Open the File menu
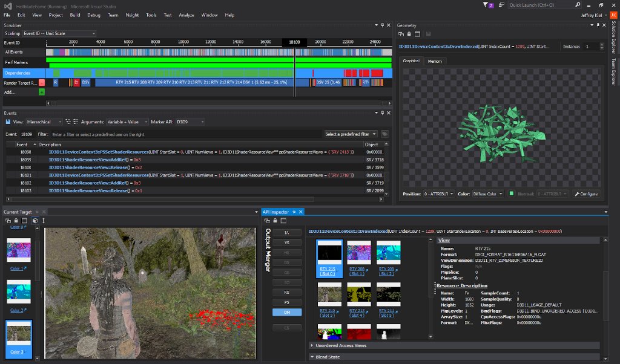This screenshot has width=620, height=364. point(7,15)
